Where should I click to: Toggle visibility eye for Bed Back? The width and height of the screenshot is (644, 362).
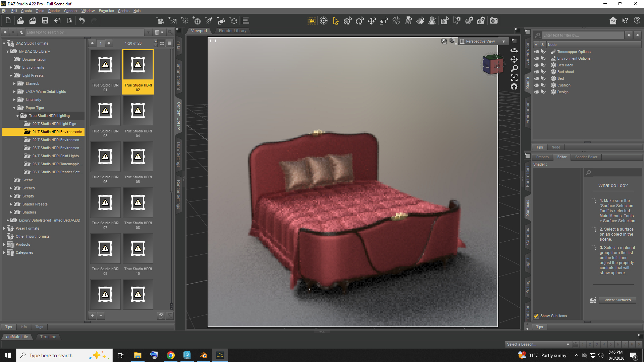(536, 65)
